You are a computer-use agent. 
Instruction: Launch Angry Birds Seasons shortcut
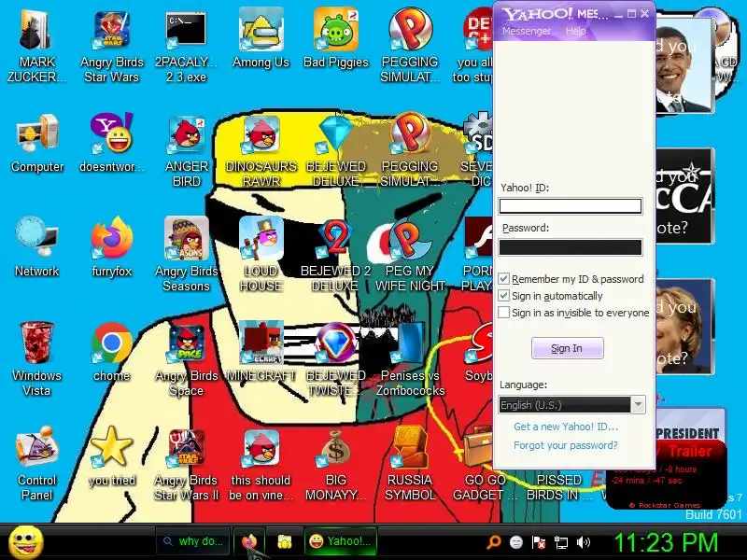point(186,254)
